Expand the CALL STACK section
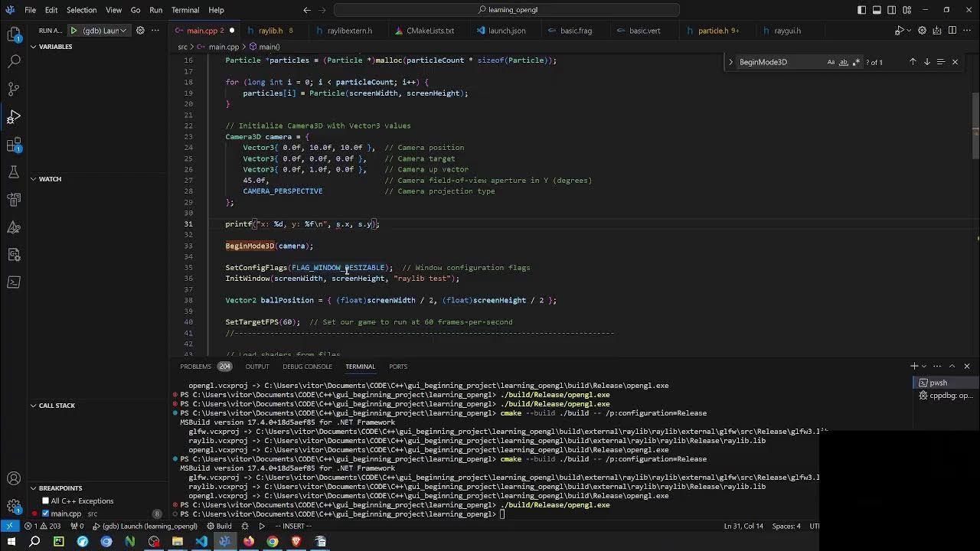The width and height of the screenshot is (980, 551). coord(98,406)
